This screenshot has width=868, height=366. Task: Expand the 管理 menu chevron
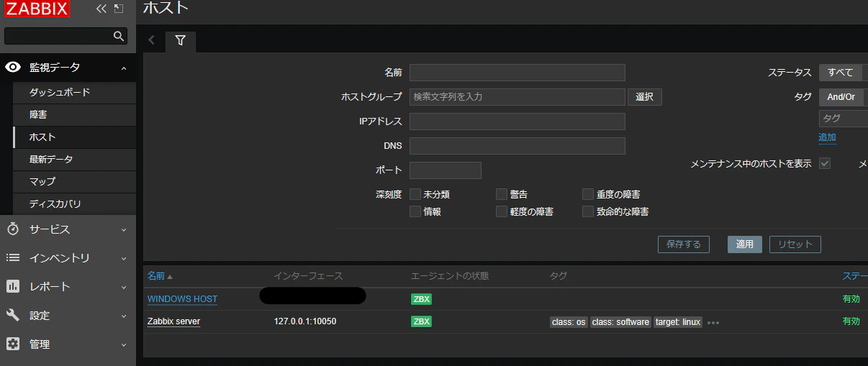124,344
